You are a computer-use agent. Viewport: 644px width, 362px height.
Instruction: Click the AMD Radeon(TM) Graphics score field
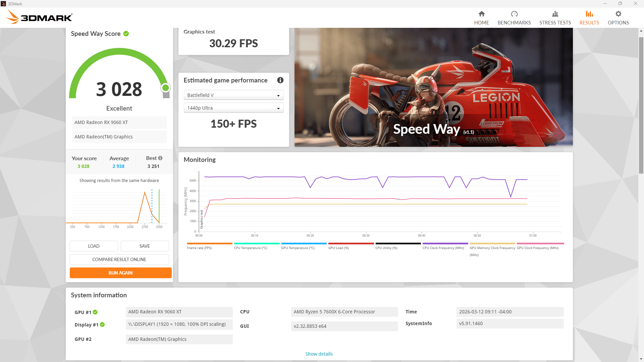click(x=119, y=137)
